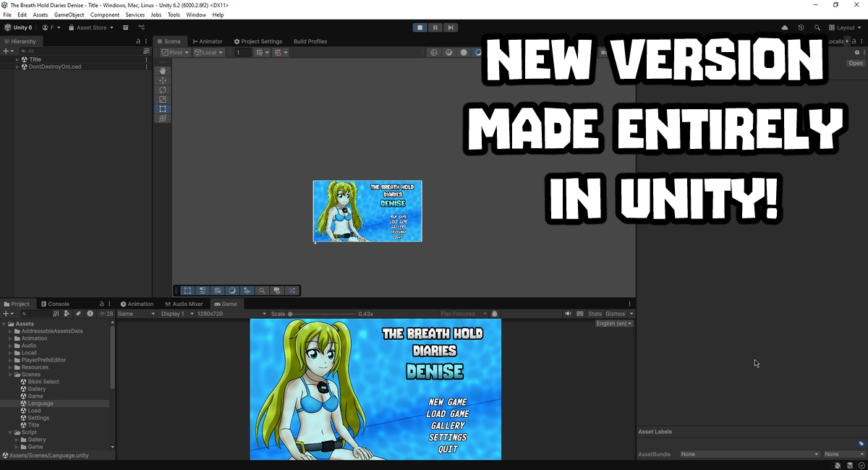Open the AssetBundle None dropdown
The image size is (868, 470).
pos(750,454)
